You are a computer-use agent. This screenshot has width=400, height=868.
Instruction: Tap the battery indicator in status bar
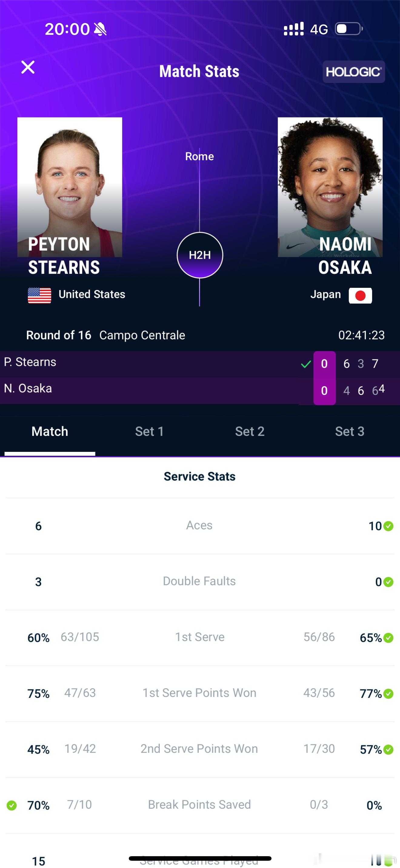pos(349,29)
